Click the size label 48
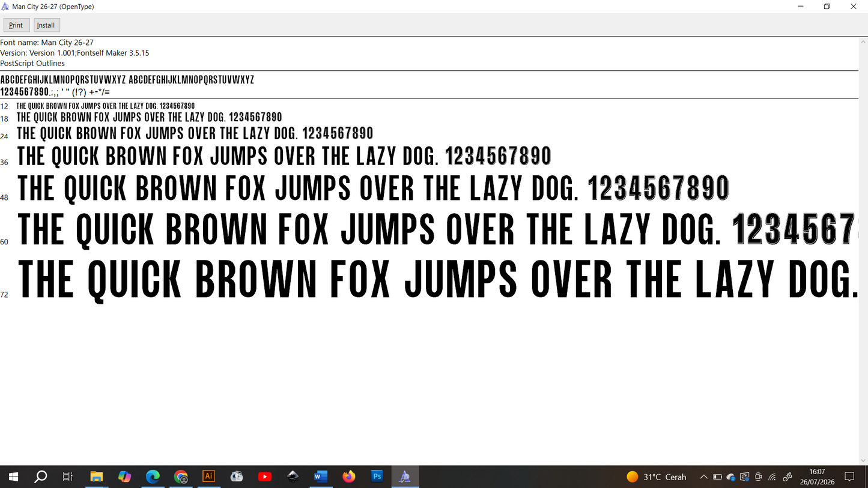 [x=4, y=197]
